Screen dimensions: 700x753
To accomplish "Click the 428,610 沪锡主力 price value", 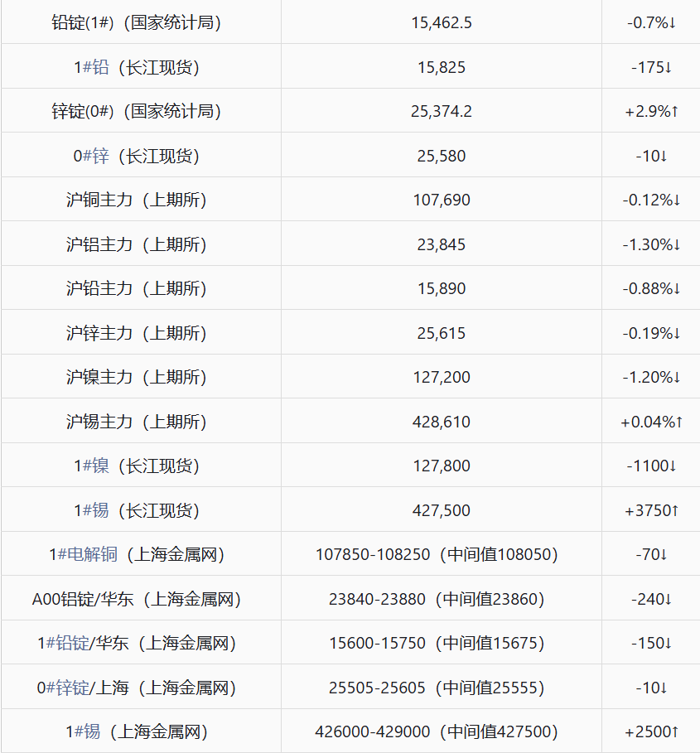I will 442,422.
